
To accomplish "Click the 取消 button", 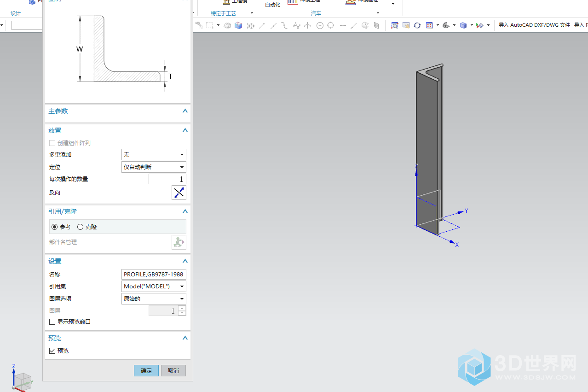I will click(173, 371).
